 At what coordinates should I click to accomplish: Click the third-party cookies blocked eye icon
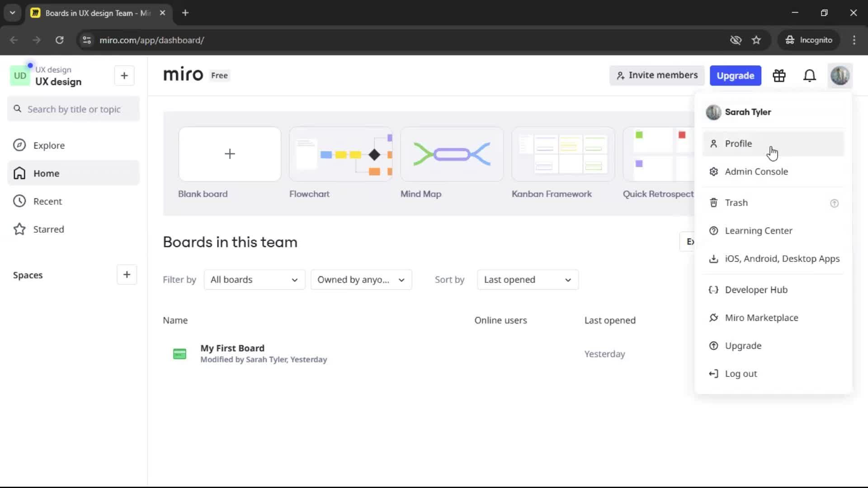[x=736, y=40]
